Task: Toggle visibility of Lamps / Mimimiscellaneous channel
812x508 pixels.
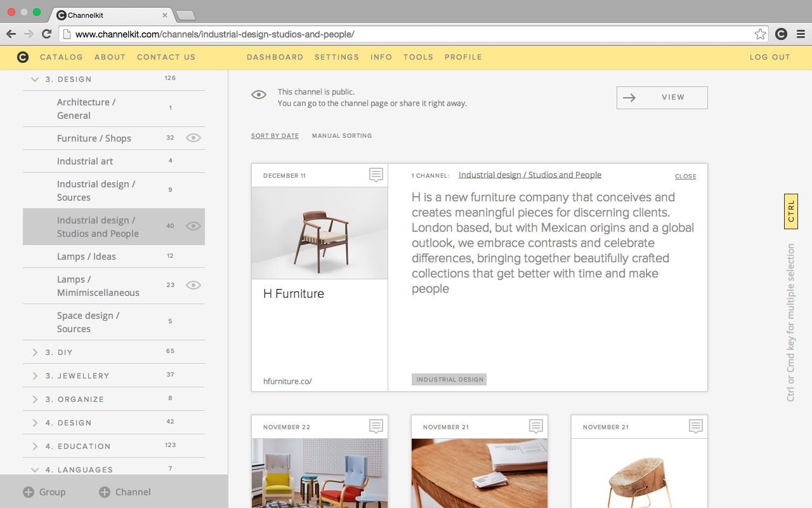Action: (x=193, y=285)
